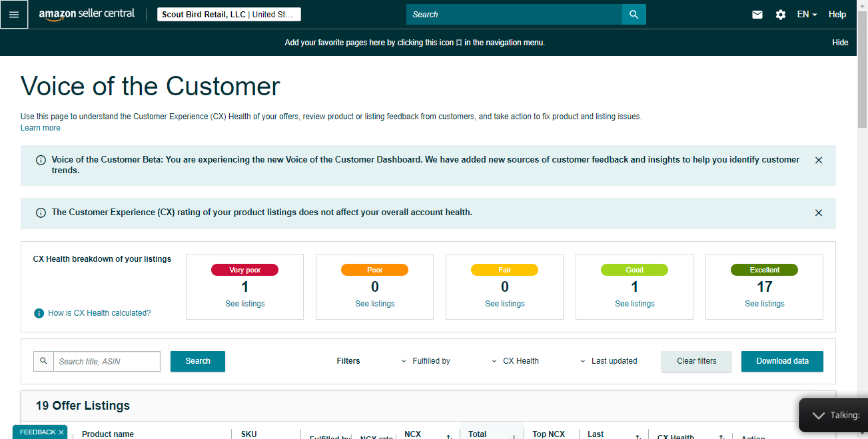The image size is (868, 439).
Task: Click the orange Poor badge
Action: tap(375, 270)
